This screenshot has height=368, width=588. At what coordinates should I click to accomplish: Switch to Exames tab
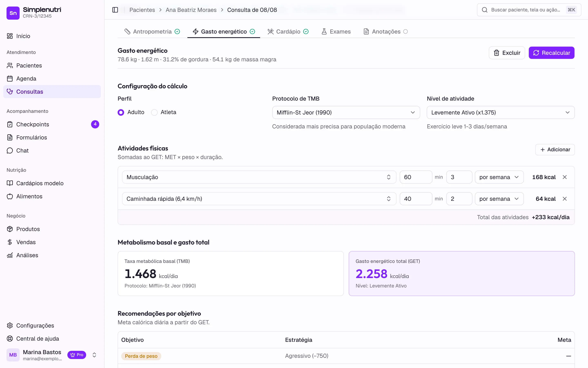[x=336, y=32]
